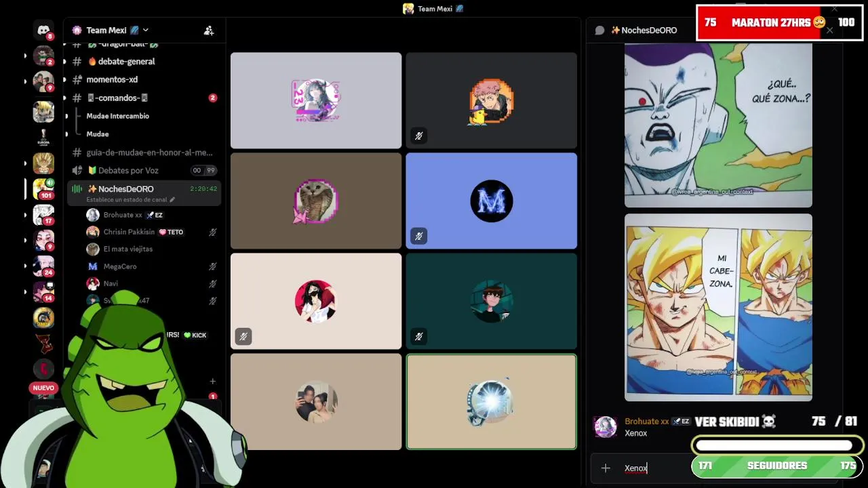
Task: Select user Navi in voice list
Action: point(111,283)
